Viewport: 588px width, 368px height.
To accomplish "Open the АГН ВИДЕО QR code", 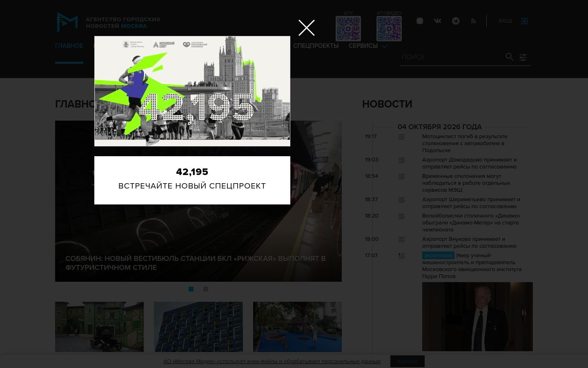I will tap(389, 29).
